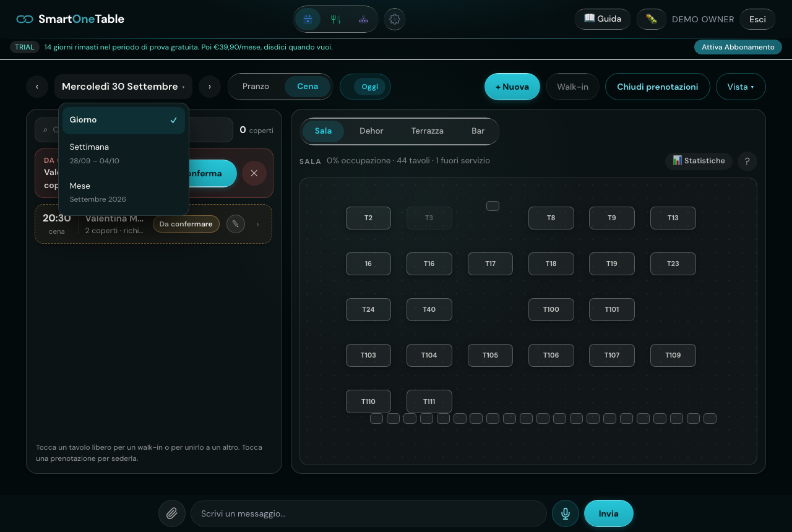This screenshot has height=532, width=792.
Task: Click Attiva Abbonamento button
Action: [738, 47]
